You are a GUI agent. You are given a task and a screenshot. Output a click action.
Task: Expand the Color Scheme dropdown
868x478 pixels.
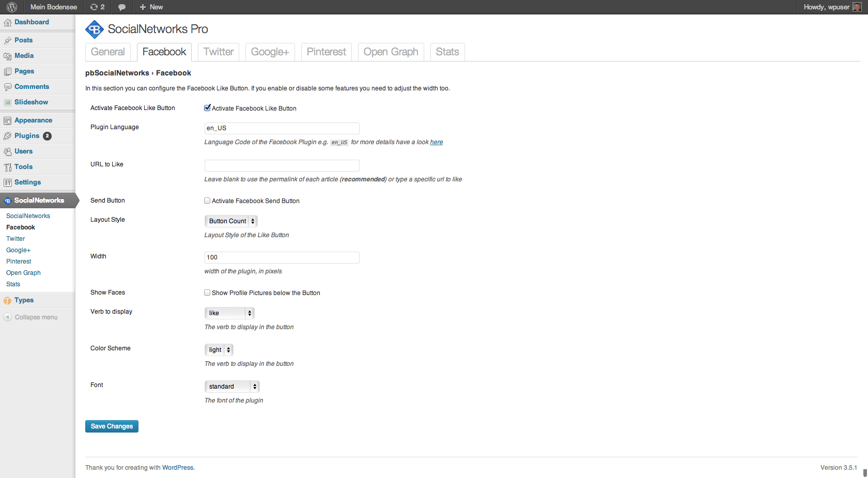tap(219, 350)
